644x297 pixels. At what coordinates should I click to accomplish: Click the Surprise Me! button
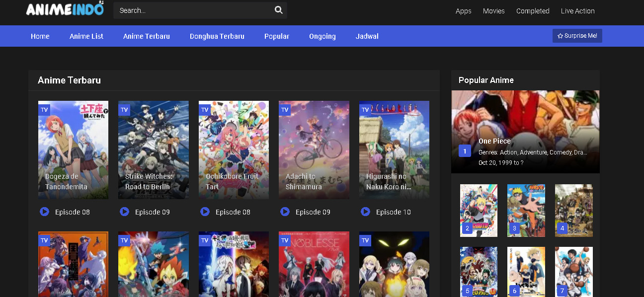tap(577, 36)
